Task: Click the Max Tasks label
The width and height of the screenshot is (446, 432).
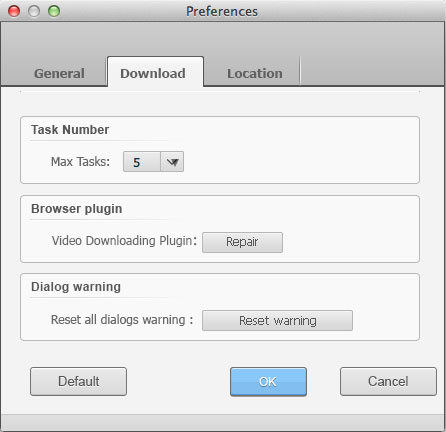Action: pos(80,162)
